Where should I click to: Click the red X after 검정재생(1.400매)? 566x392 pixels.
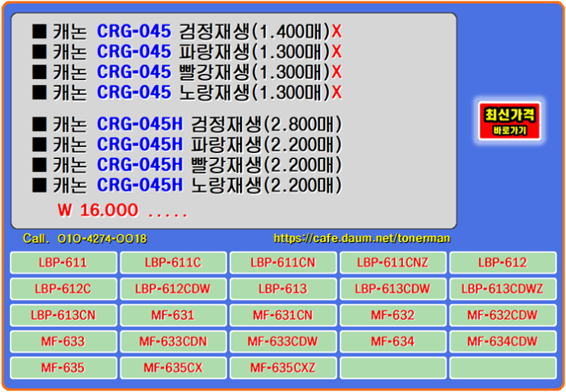pos(337,33)
